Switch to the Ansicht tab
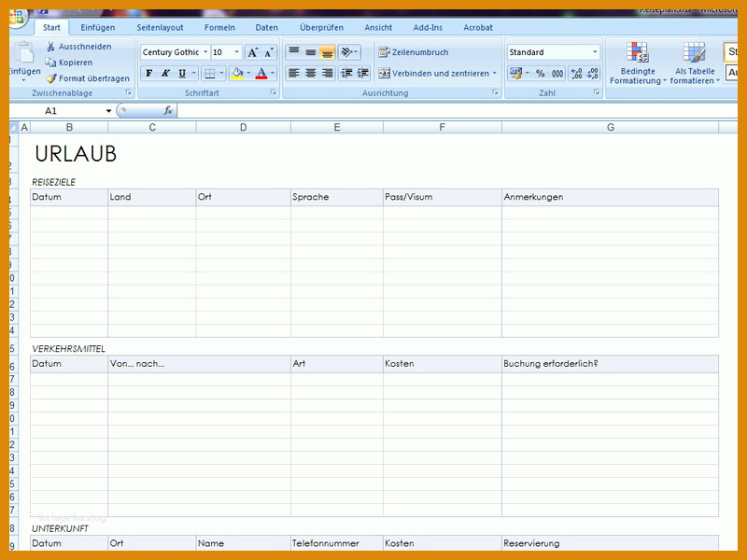Screen dimensions: 747x560 click(x=378, y=28)
